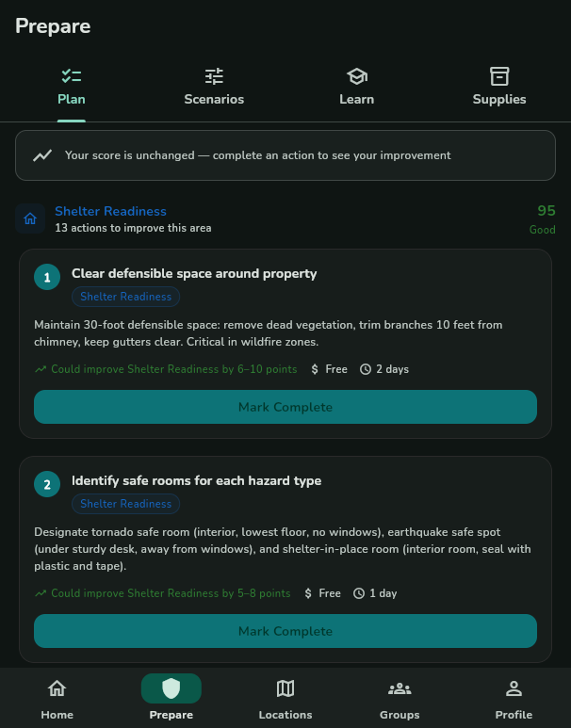Click Shelter Readiness tag on action 2
The image size is (571, 728).
tap(126, 504)
